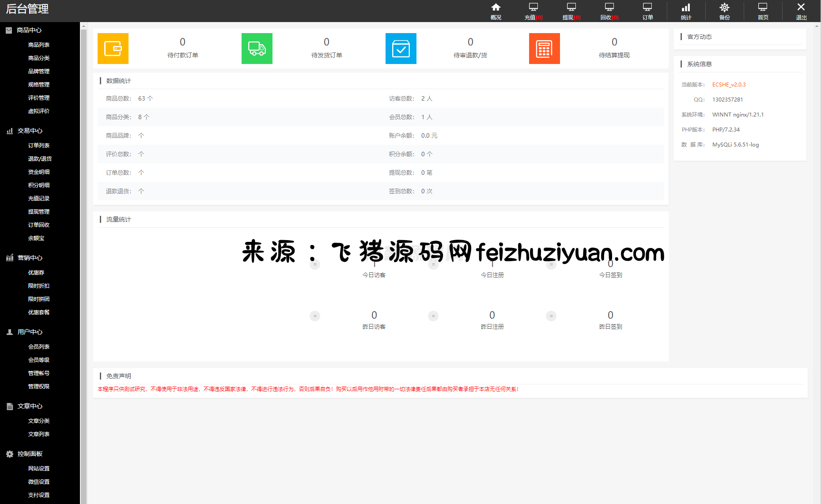Click the orange wallet 待付款订单 icon
Screen dimensions: 821x504
pyautogui.click(x=113, y=49)
